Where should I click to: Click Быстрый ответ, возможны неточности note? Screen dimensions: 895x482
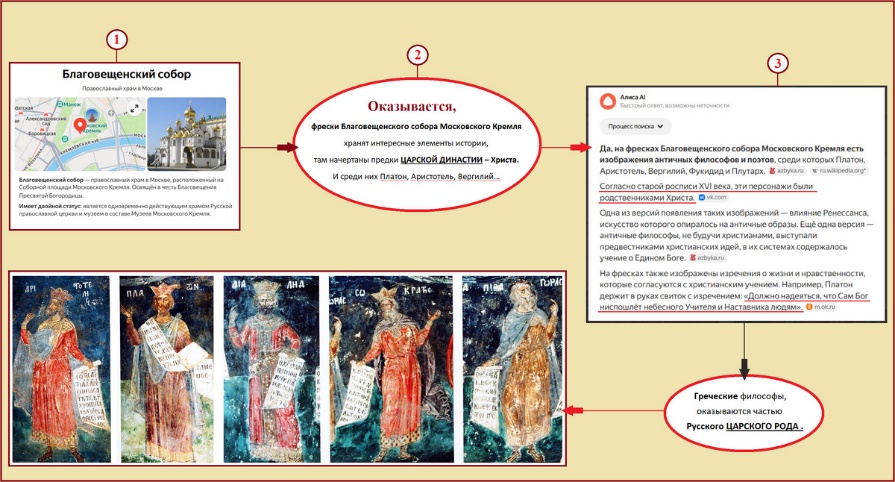coord(675,106)
